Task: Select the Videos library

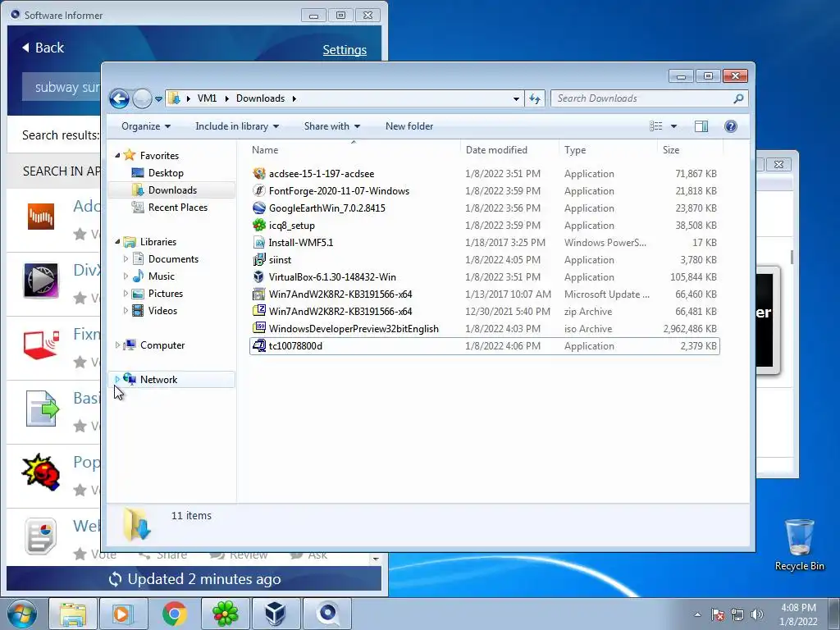Action: click(x=162, y=311)
